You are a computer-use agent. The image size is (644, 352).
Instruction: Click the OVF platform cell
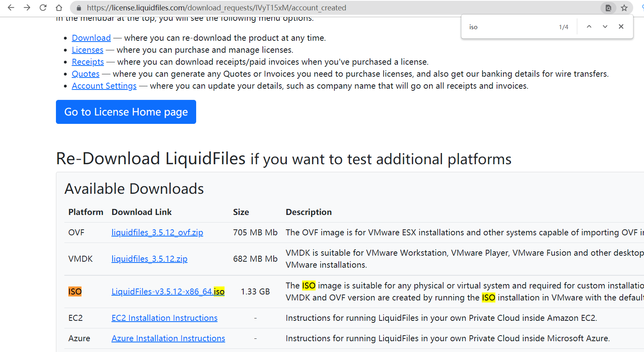tap(76, 233)
